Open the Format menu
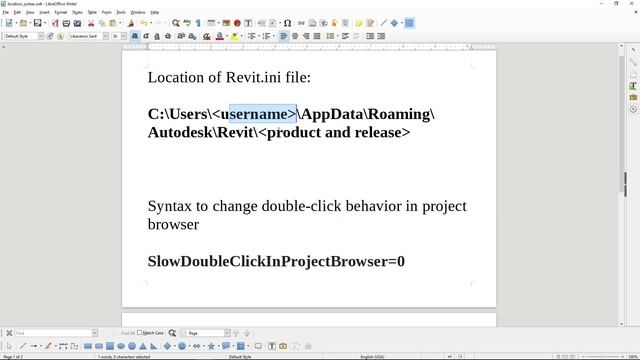The image size is (640, 360). pyautogui.click(x=60, y=12)
